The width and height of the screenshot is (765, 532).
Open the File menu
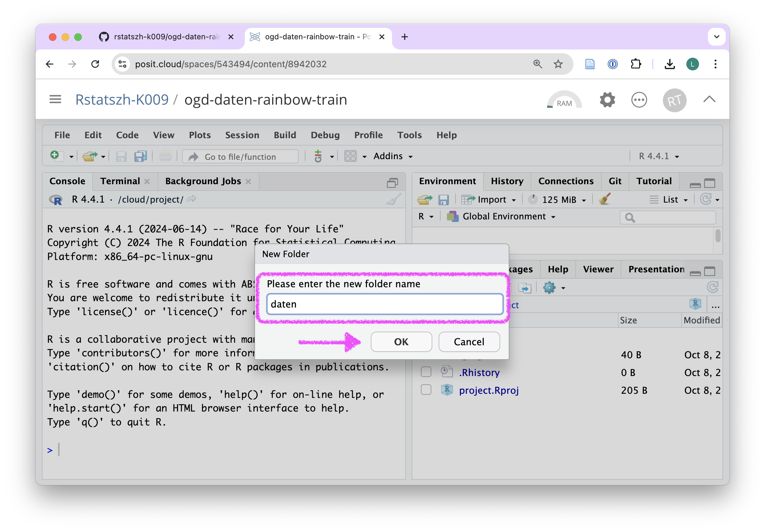click(62, 135)
